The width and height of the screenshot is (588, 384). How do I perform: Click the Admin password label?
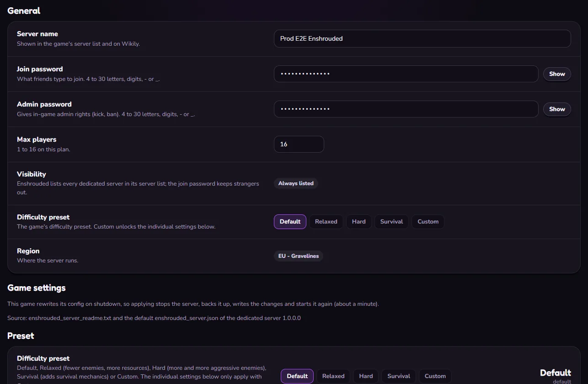click(x=44, y=104)
